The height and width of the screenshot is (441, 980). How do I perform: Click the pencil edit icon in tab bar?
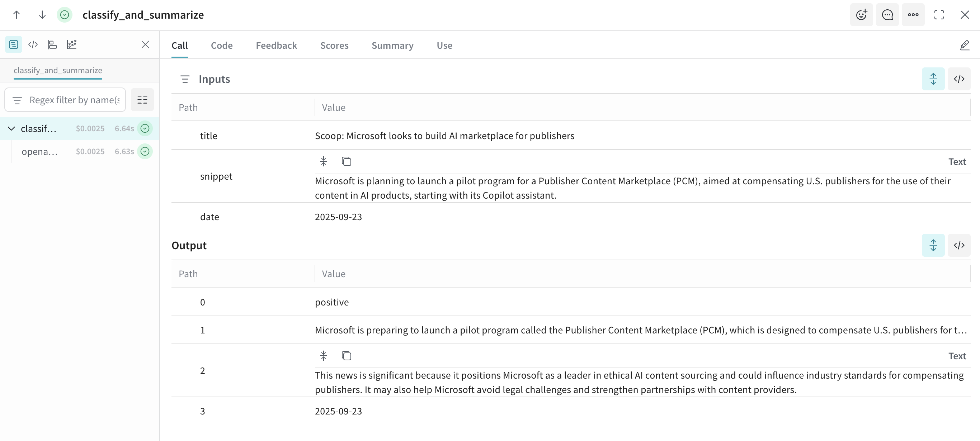point(965,45)
